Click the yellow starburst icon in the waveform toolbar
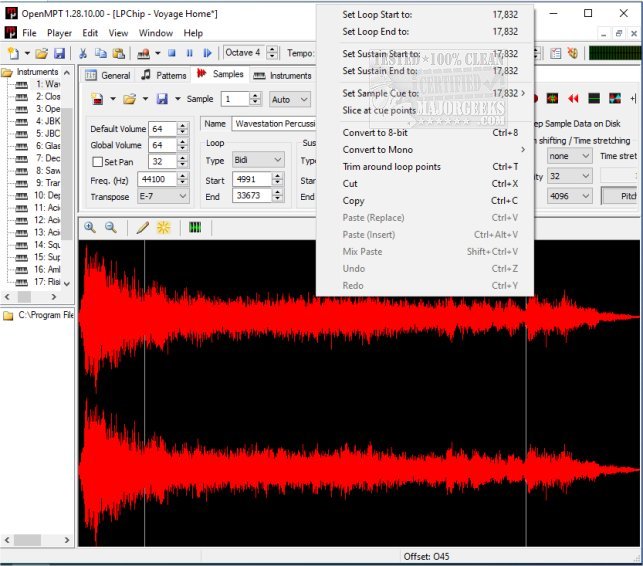Viewport: 643px width, 566px height. [x=163, y=227]
